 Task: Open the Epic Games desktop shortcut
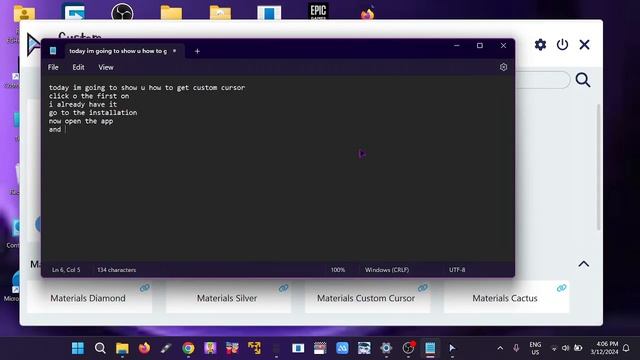click(318, 11)
